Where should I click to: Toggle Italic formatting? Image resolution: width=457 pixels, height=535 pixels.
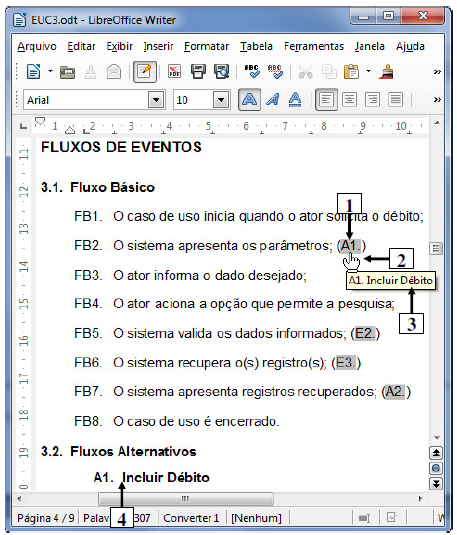point(272,100)
